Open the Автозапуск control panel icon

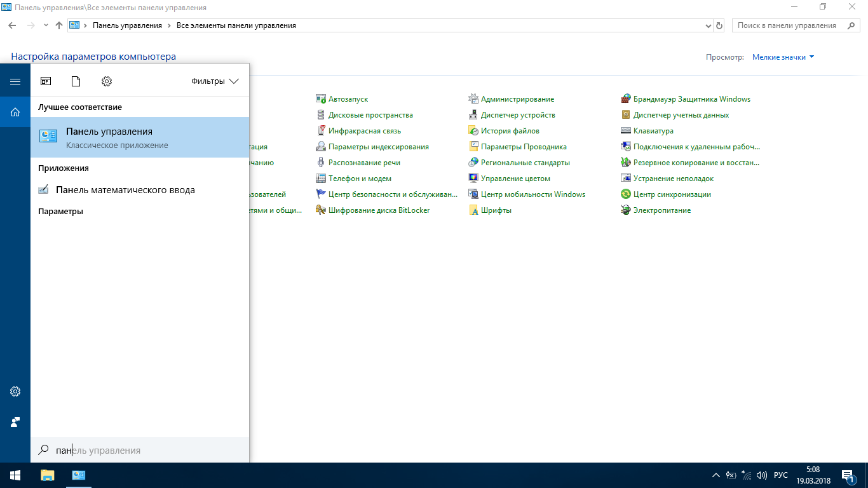tap(321, 99)
